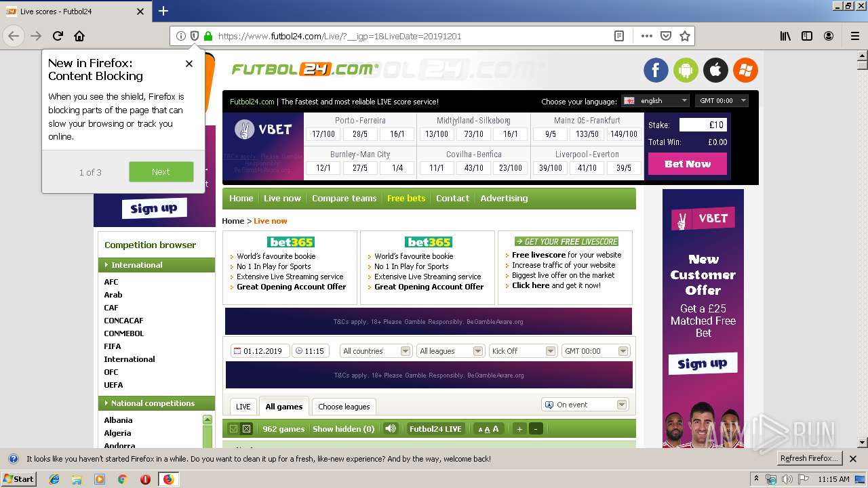The width and height of the screenshot is (868, 488).
Task: Go back with the browser arrow
Action: tap(14, 36)
